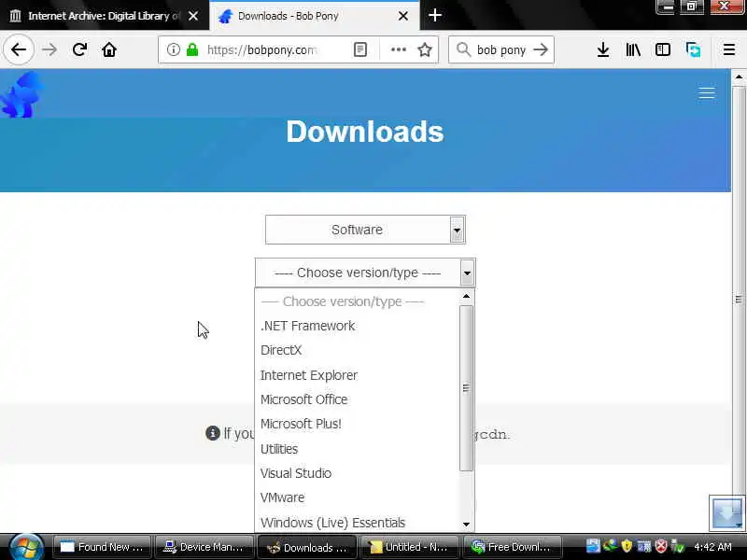Open the Windows Start orb

pyautogui.click(x=26, y=547)
